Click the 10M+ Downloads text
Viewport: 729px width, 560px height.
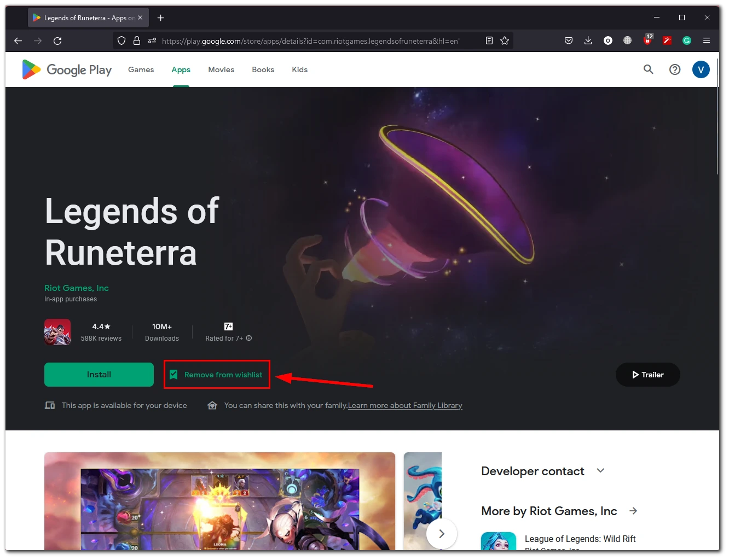pyautogui.click(x=162, y=332)
